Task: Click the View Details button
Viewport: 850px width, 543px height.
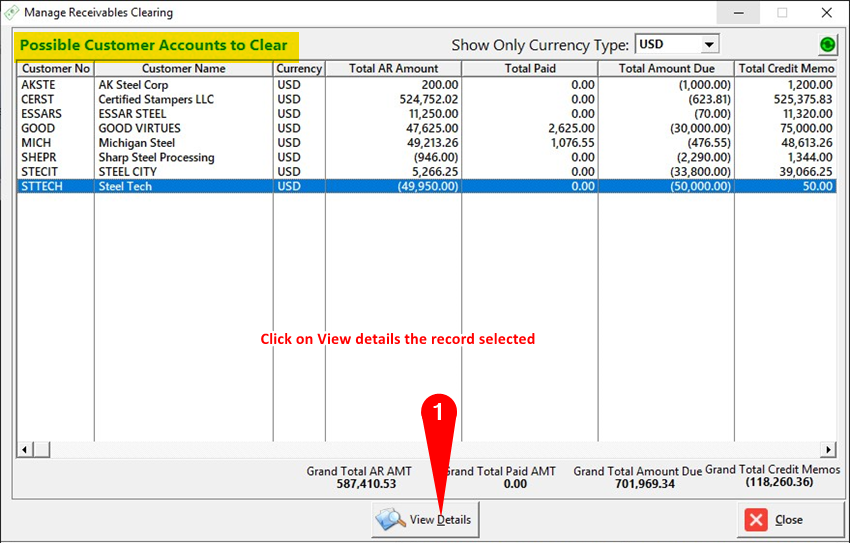Action: (426, 520)
